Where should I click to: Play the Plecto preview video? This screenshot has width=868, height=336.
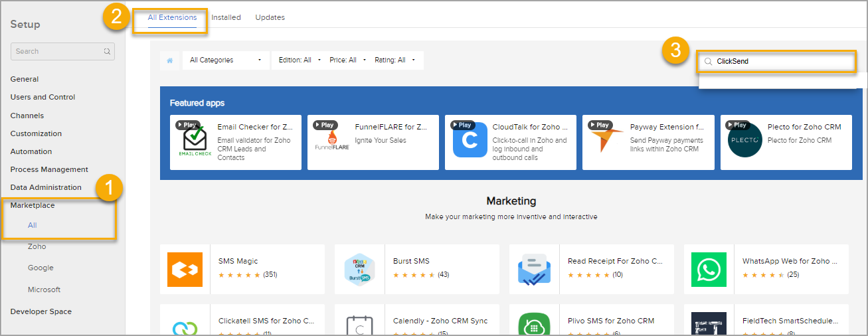tap(737, 125)
